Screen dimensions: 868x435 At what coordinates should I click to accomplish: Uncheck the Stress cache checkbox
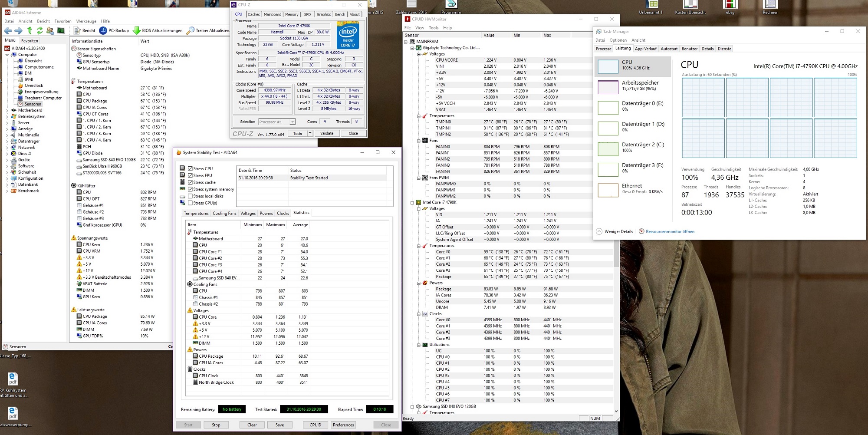(190, 182)
